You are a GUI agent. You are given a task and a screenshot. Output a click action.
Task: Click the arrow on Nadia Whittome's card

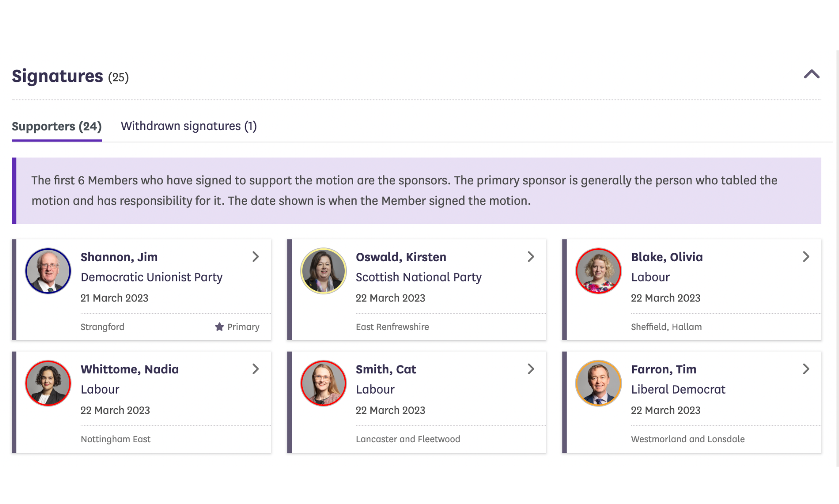256,369
